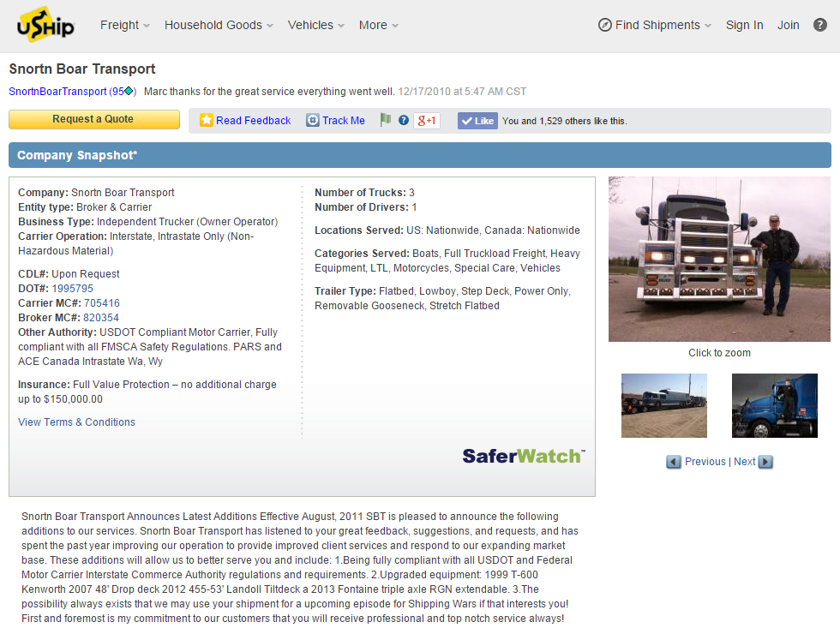Open the Read Feedback link
This screenshot has width=840, height=628.
253,121
